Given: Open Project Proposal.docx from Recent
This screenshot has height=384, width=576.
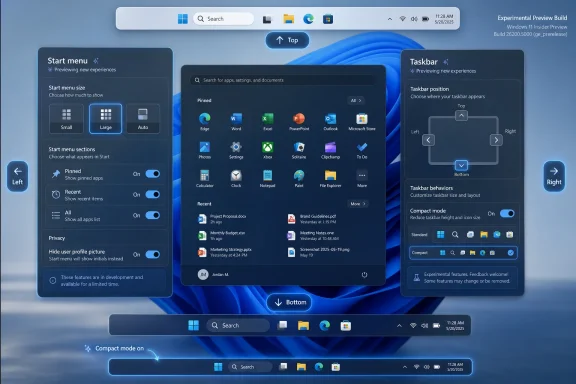Looking at the screenshot, I should click(222, 219).
